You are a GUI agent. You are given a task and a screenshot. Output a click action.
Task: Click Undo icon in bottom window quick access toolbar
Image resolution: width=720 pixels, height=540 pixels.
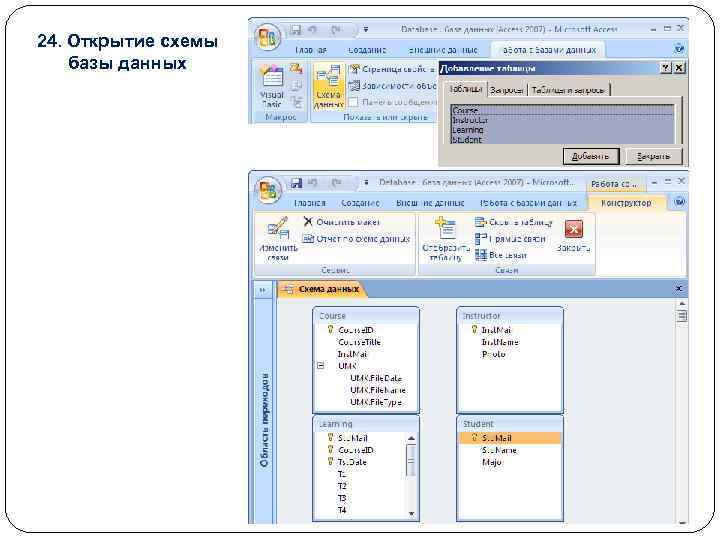[x=314, y=183]
